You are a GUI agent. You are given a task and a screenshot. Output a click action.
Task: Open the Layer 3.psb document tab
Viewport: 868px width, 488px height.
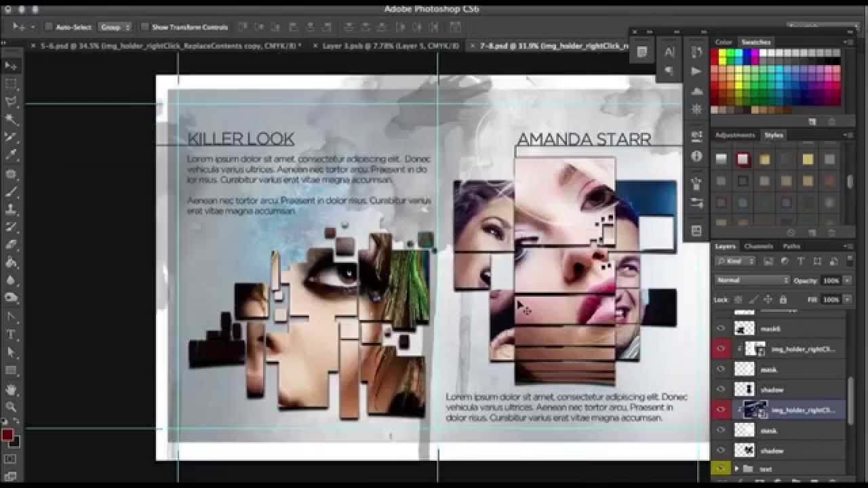390,46
